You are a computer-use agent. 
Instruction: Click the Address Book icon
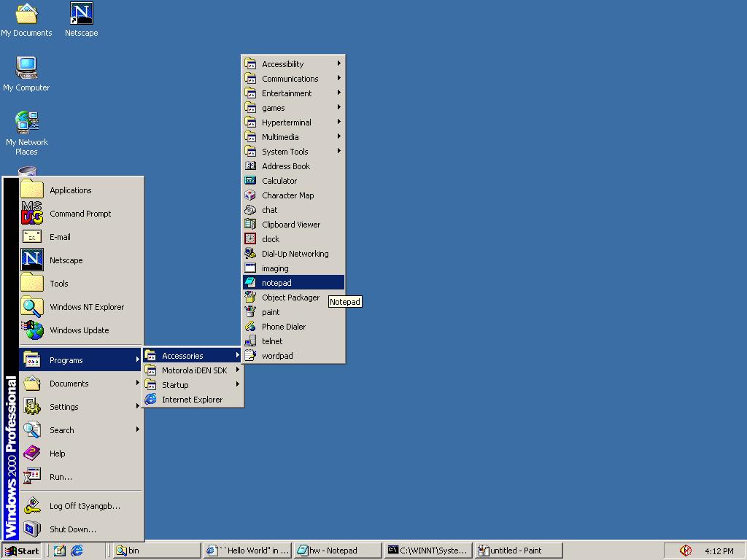coord(250,166)
